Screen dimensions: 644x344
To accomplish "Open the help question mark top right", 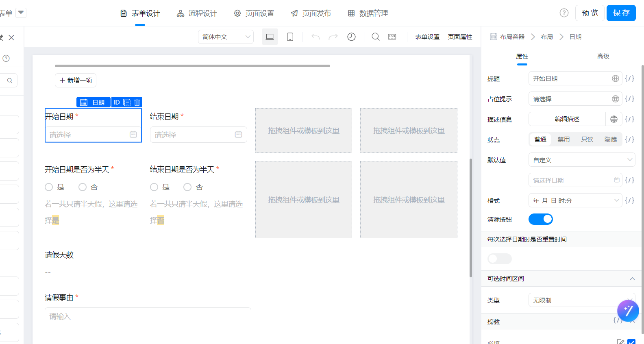I will click(x=564, y=13).
